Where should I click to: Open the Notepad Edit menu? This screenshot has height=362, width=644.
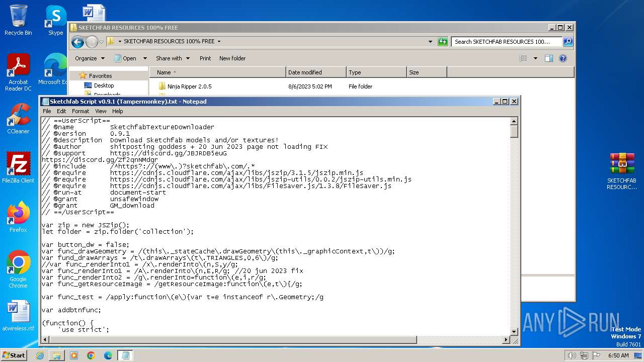pyautogui.click(x=61, y=111)
